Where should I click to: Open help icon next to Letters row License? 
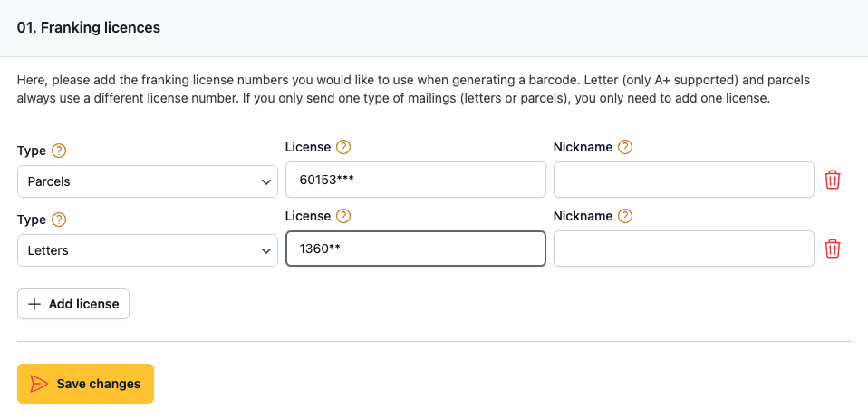(x=343, y=216)
